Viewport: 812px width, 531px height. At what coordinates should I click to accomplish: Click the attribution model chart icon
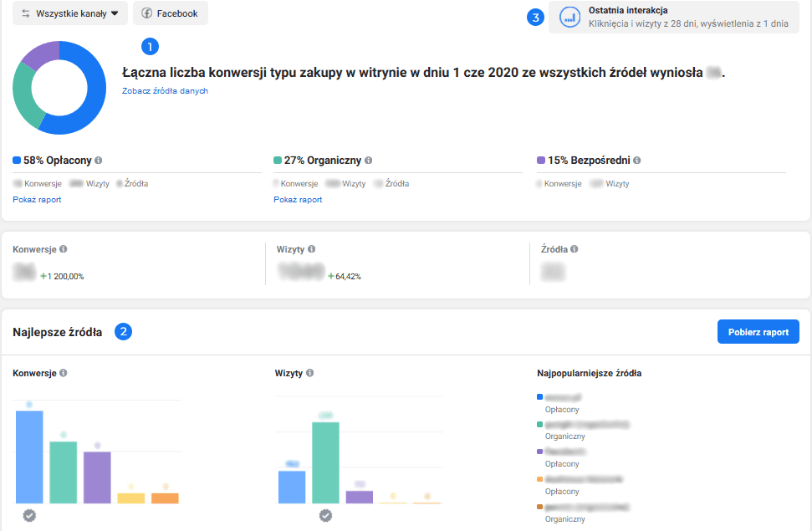click(x=569, y=17)
